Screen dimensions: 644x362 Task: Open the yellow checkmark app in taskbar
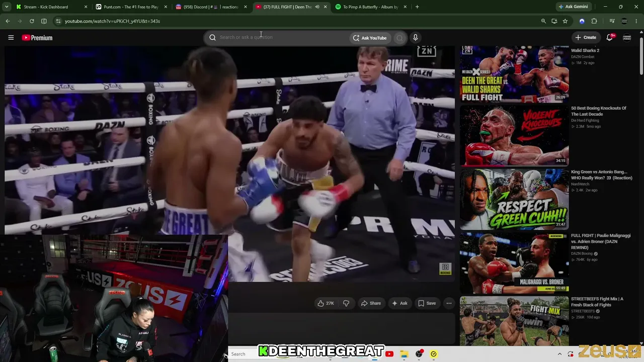point(434,354)
